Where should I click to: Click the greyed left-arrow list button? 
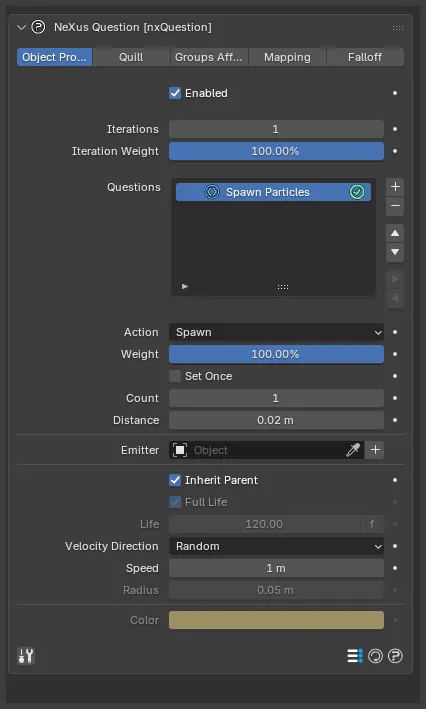395,298
